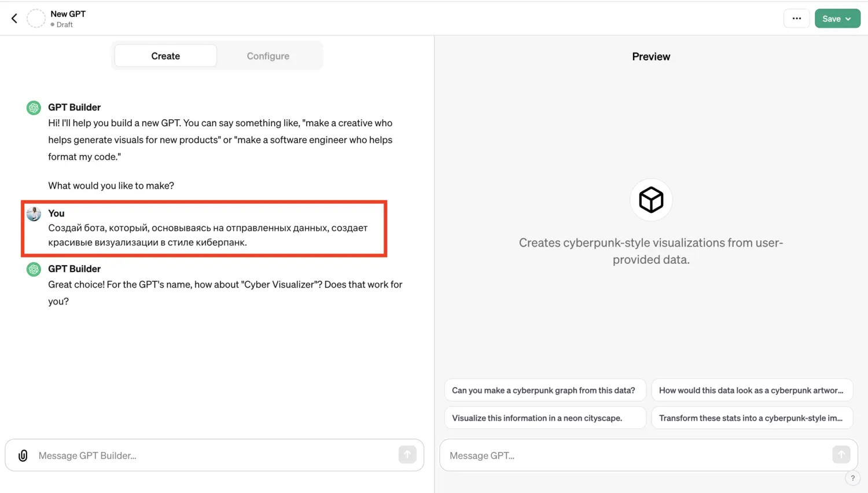Viewport: 868px width, 493px height.
Task: Select 'Transform these stats into a cyberpunk-style' prompt
Action: [751, 418]
